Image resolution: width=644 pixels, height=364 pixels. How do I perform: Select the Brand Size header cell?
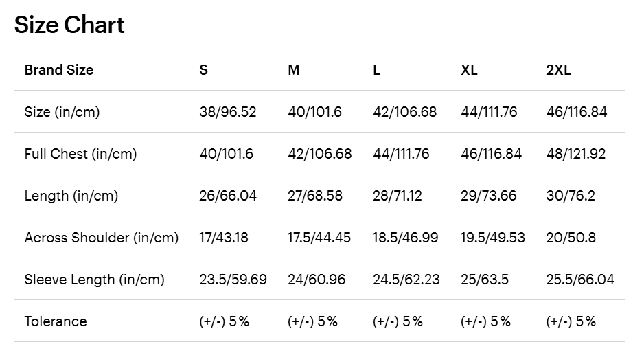tap(59, 70)
